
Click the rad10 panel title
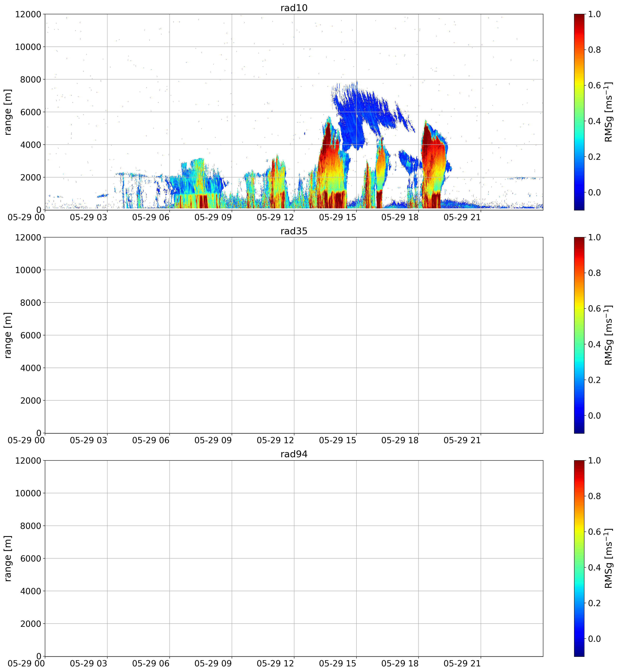pos(294,8)
